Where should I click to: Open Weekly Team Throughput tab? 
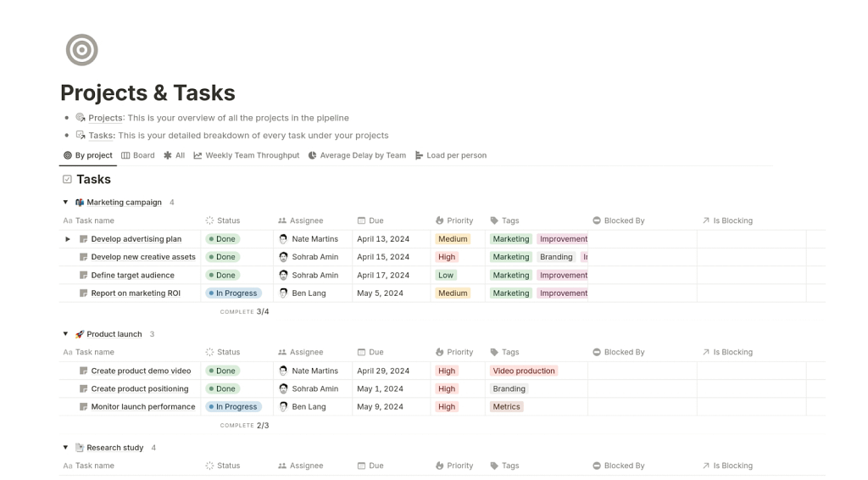(247, 155)
